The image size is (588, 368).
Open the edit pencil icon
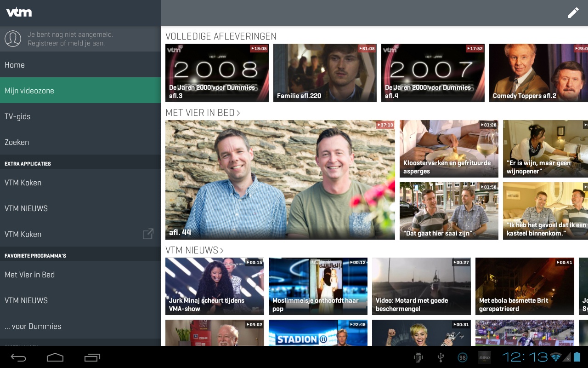tap(573, 13)
